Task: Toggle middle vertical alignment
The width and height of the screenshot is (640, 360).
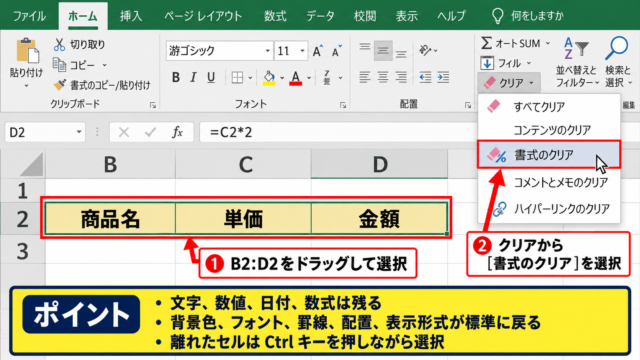Action: pyautogui.click(x=382, y=51)
